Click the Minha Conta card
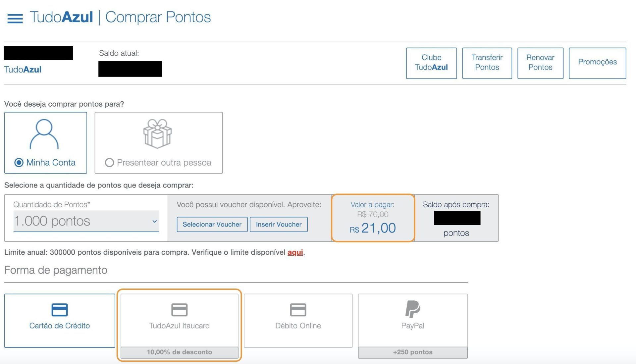The width and height of the screenshot is (636, 364). tap(46, 143)
